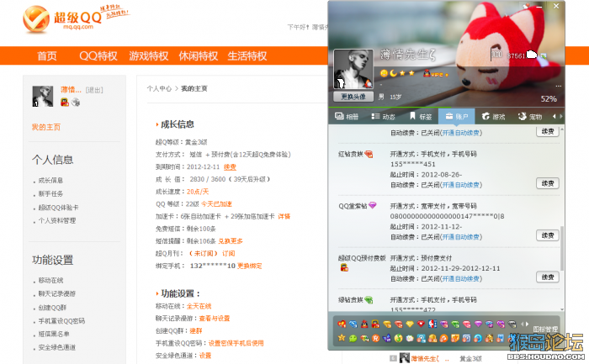The width and height of the screenshot is (589, 364).
Task: Open 生活特权 in navigation bar
Action: tap(247, 56)
